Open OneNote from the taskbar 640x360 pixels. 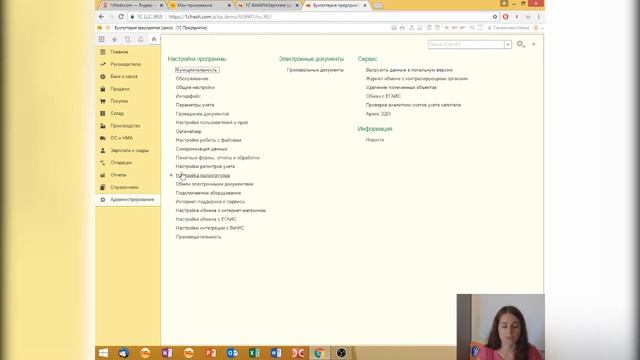pyautogui.click(x=167, y=353)
